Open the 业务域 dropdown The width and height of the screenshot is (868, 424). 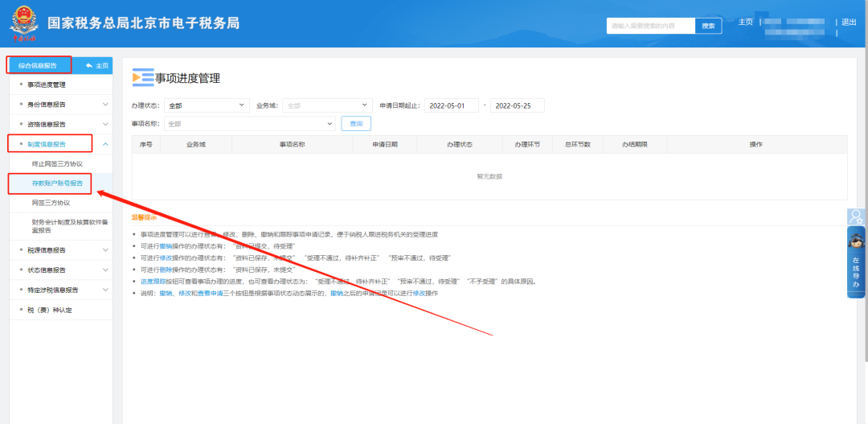[x=328, y=105]
